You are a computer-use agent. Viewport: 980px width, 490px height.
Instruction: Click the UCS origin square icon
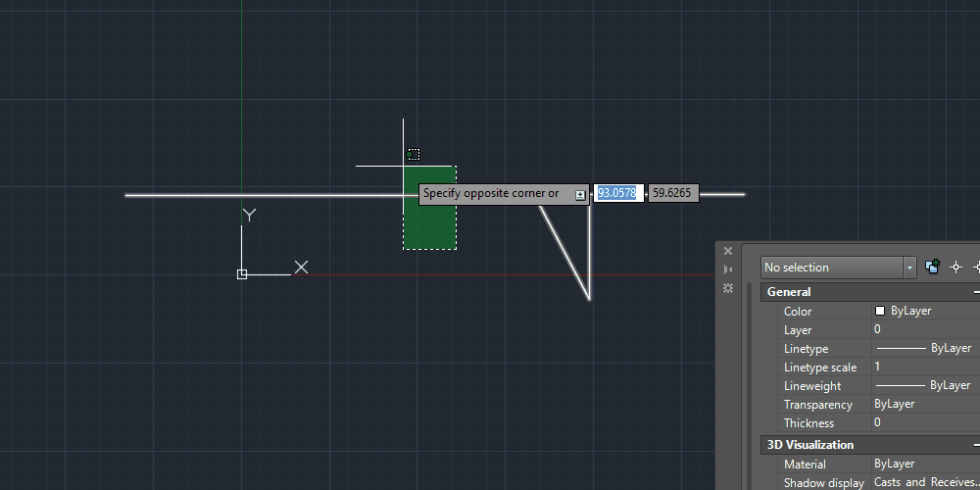242,274
